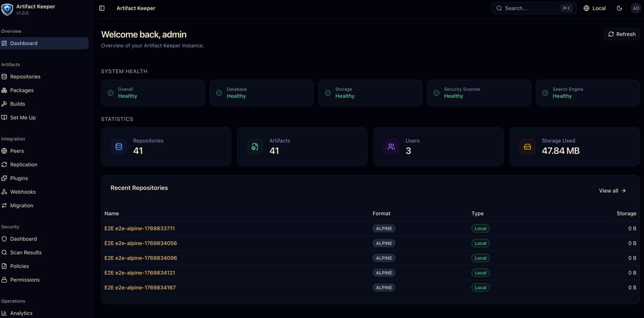The height and width of the screenshot is (318, 644).
Task: Click the Webhooks icon in Integration section
Action: [7, 191]
